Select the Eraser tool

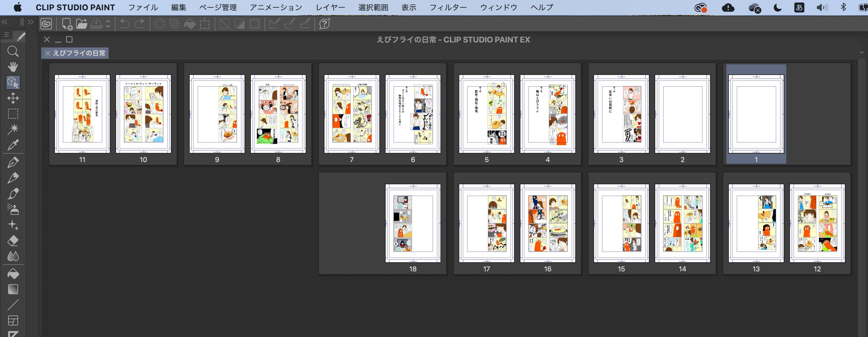click(13, 241)
